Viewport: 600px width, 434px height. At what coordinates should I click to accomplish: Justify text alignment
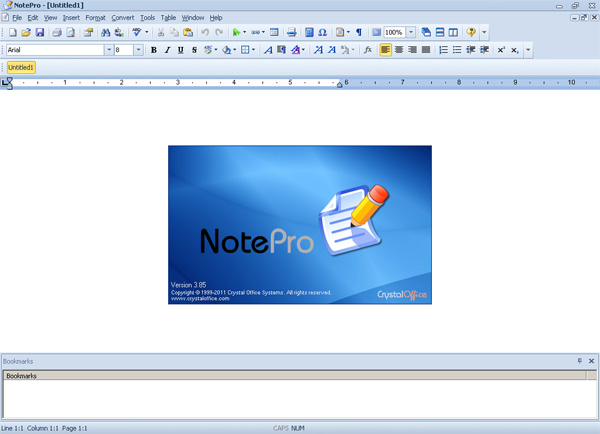tap(426, 50)
